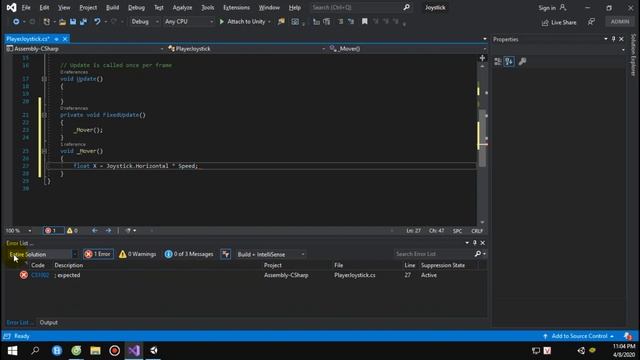Screen dimensions: 640x360
Task: Toggle the Error List build filter icon
Action: [x=225, y=254]
